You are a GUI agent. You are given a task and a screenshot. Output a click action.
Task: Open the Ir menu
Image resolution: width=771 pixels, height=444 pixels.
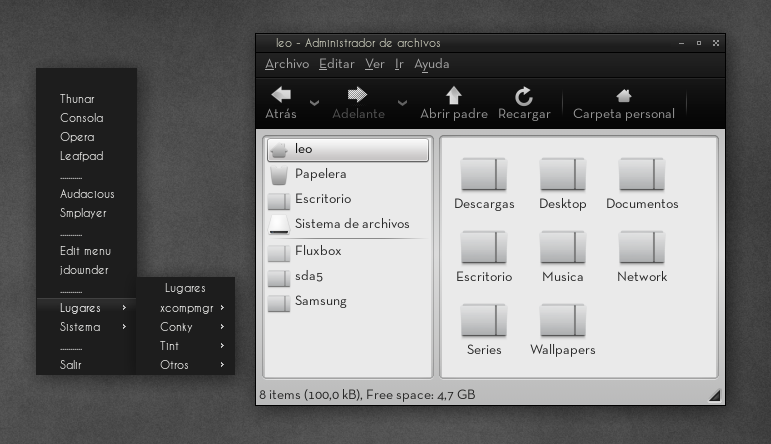coord(399,64)
